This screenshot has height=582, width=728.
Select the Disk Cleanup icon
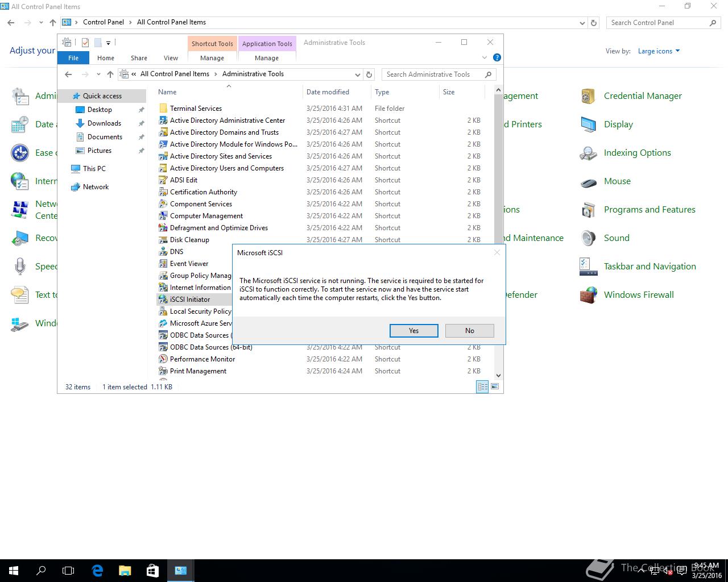[x=163, y=240]
